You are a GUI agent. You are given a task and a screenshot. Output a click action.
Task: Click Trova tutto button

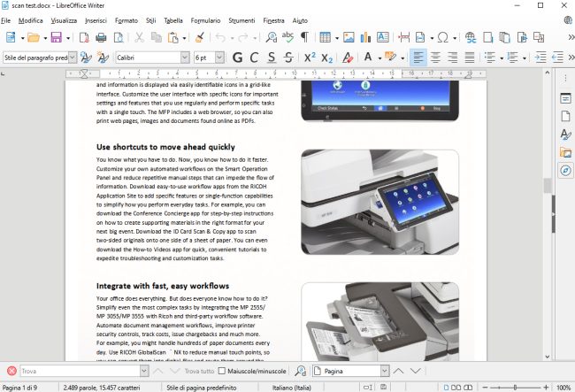pyautogui.click(x=199, y=371)
